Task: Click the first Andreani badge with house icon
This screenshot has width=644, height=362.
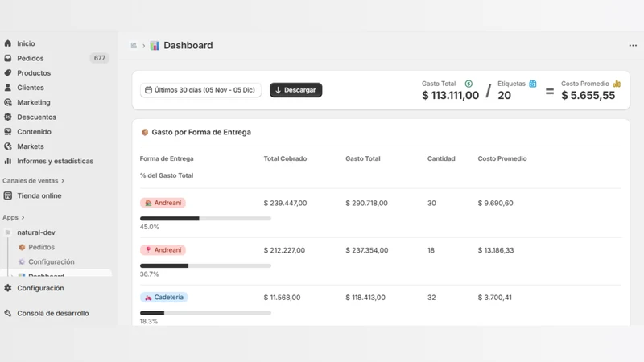Action: click(x=163, y=203)
